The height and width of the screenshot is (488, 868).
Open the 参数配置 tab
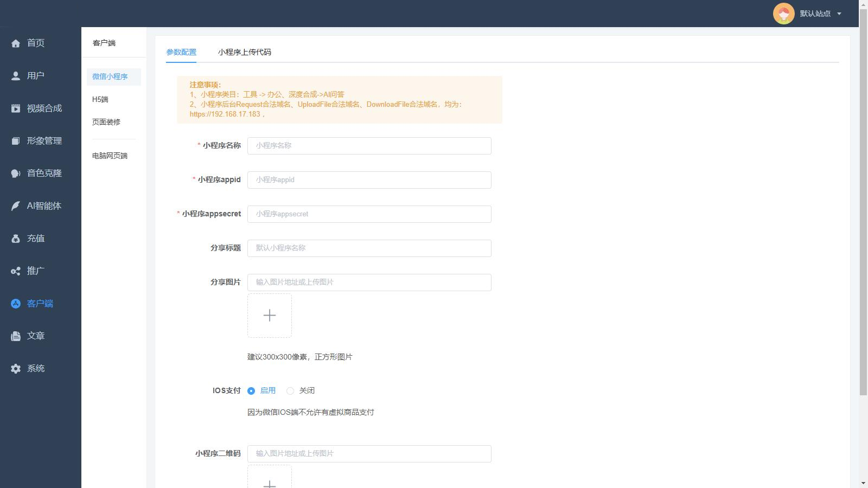[x=182, y=52]
